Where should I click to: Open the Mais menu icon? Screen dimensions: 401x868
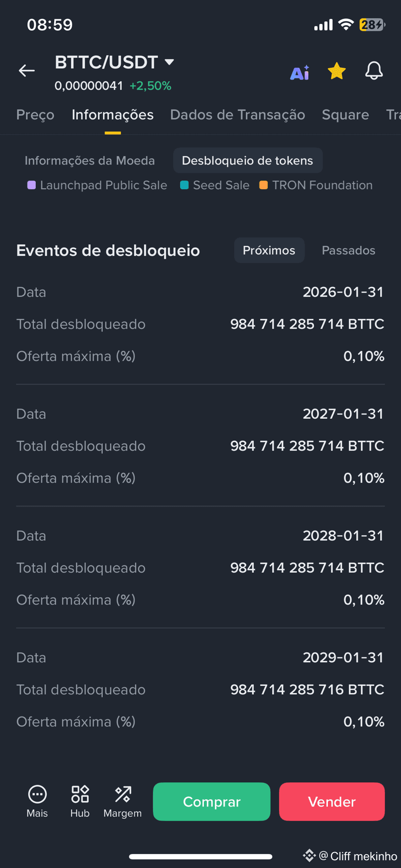(37, 794)
